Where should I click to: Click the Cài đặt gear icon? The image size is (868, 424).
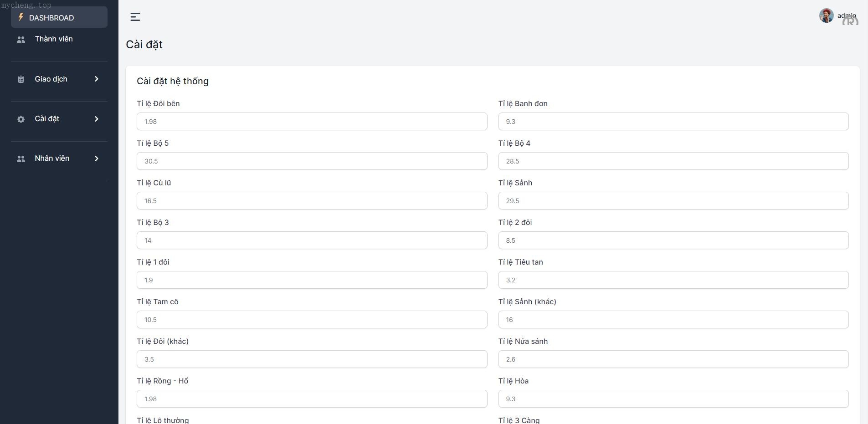click(x=21, y=119)
